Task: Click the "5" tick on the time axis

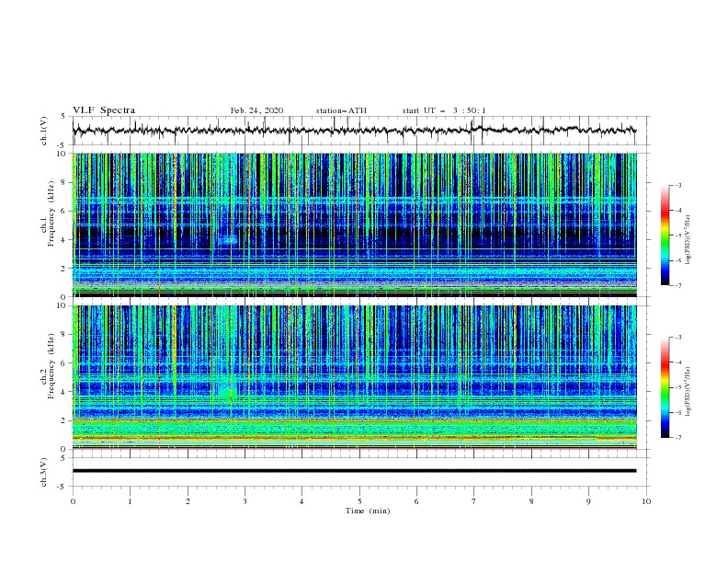Action: (x=359, y=501)
